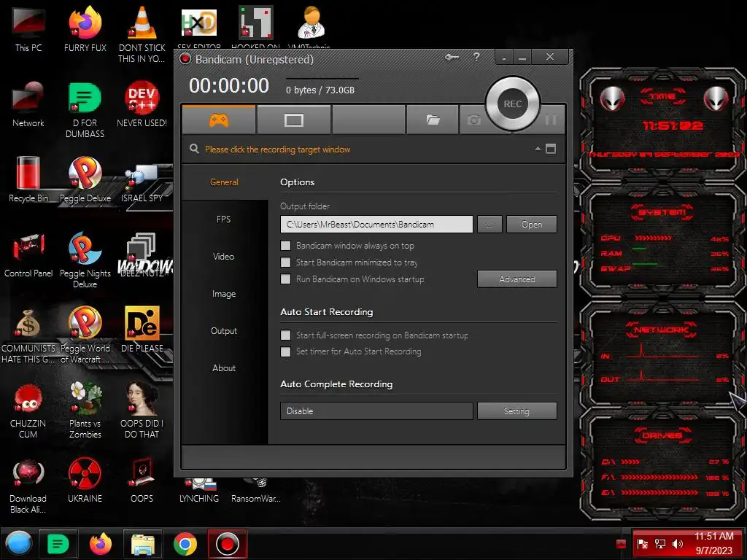Click the Open output folder button
Screen dimensions: 747x560
[x=531, y=225]
